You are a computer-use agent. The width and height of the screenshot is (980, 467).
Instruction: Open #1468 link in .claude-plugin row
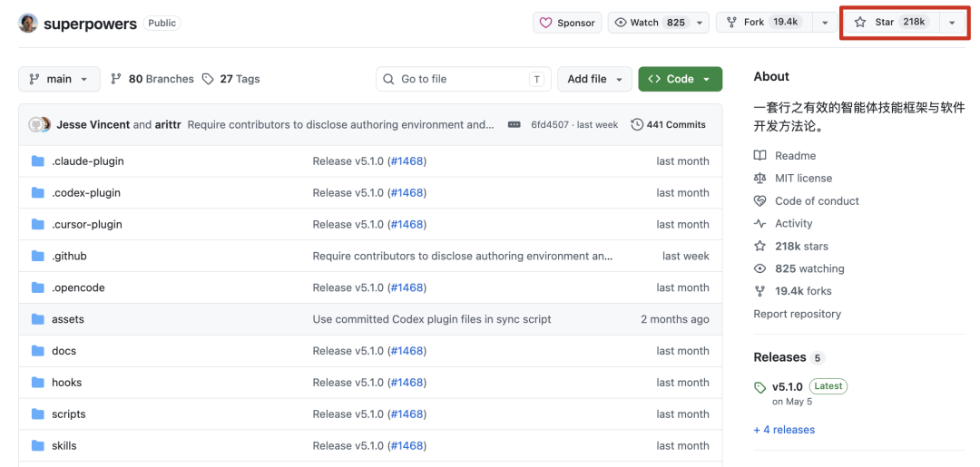point(407,161)
